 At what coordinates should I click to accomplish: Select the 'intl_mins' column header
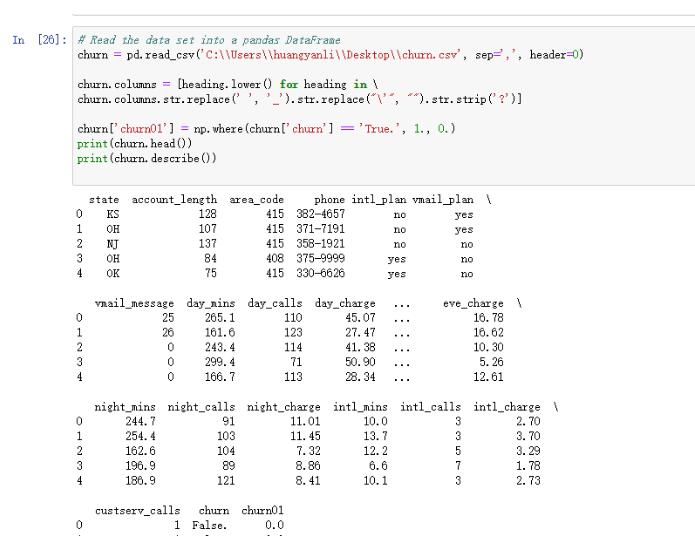[x=360, y=407]
